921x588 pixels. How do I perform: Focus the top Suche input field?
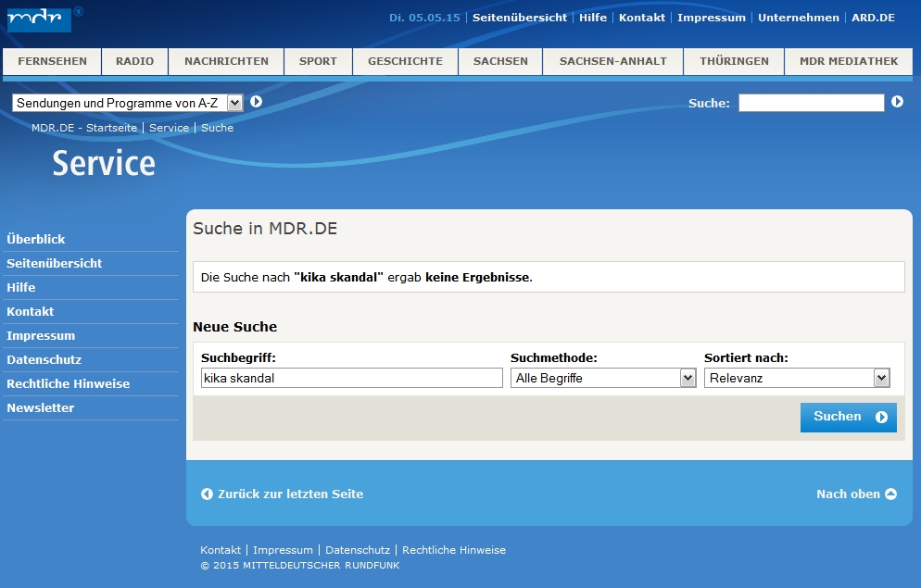click(x=811, y=103)
